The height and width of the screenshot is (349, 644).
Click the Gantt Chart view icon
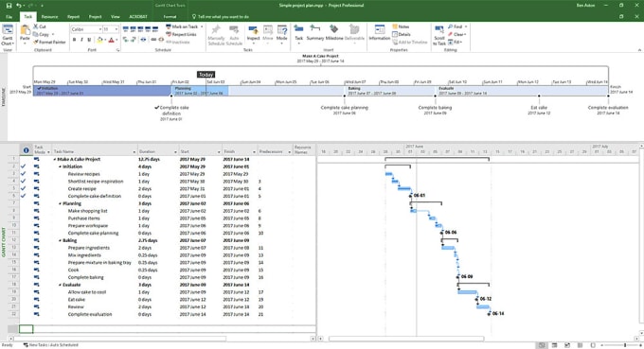point(8,30)
